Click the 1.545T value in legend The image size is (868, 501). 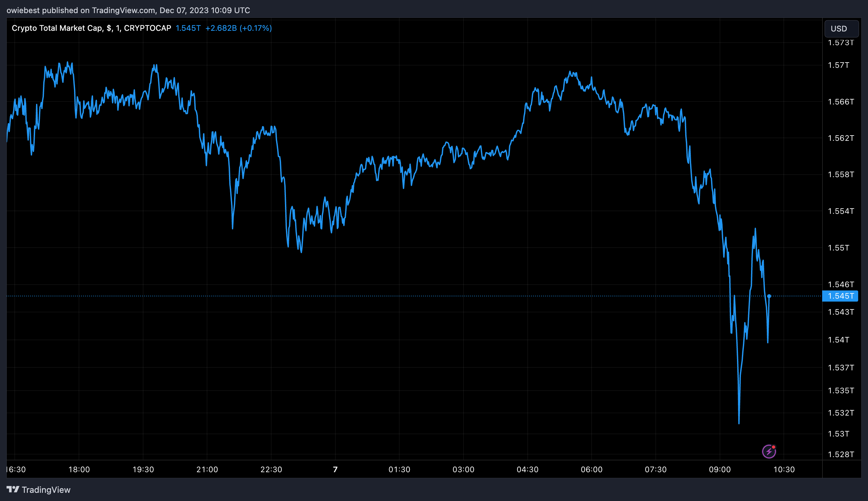(188, 28)
